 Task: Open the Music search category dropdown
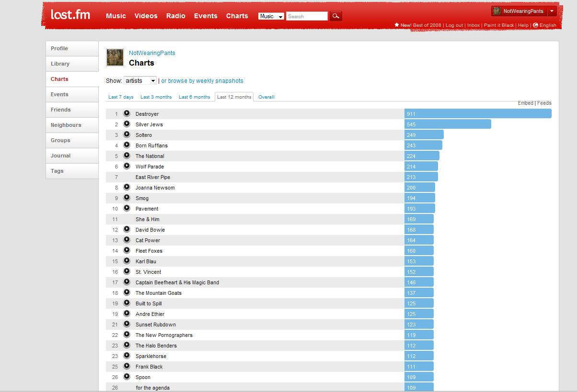coord(271,16)
